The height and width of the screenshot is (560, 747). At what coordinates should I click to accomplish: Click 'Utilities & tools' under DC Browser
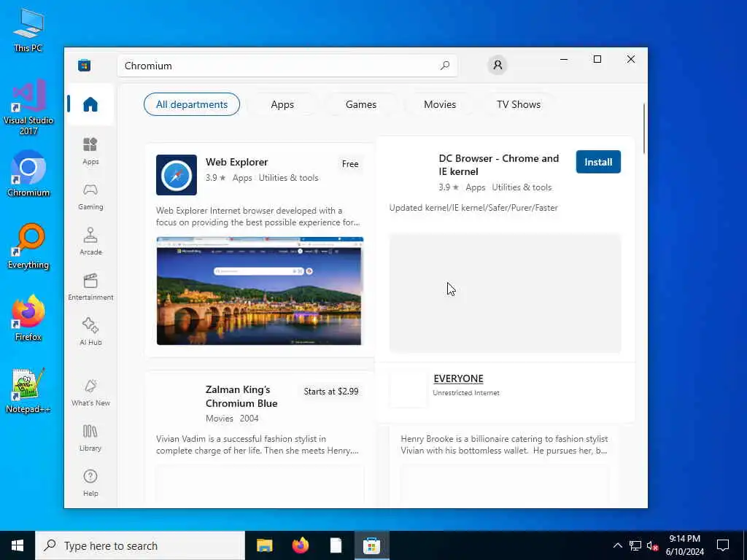522,187
